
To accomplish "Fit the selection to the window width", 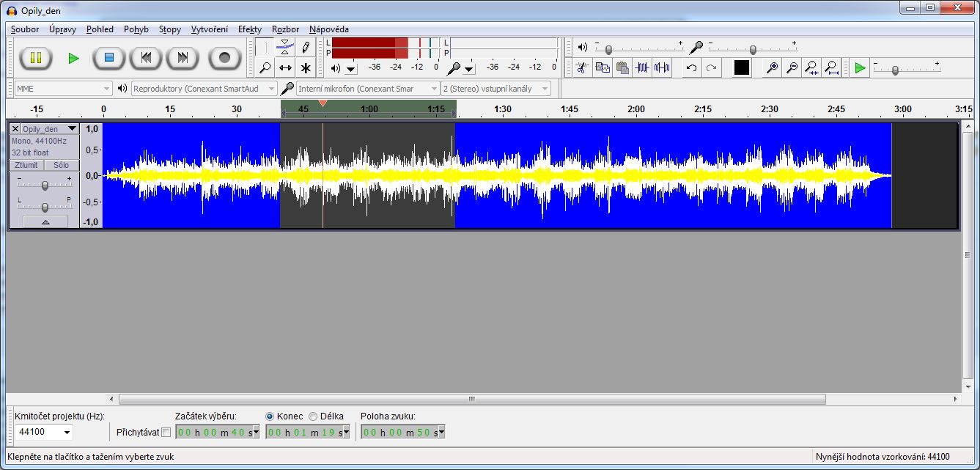I will pos(813,67).
